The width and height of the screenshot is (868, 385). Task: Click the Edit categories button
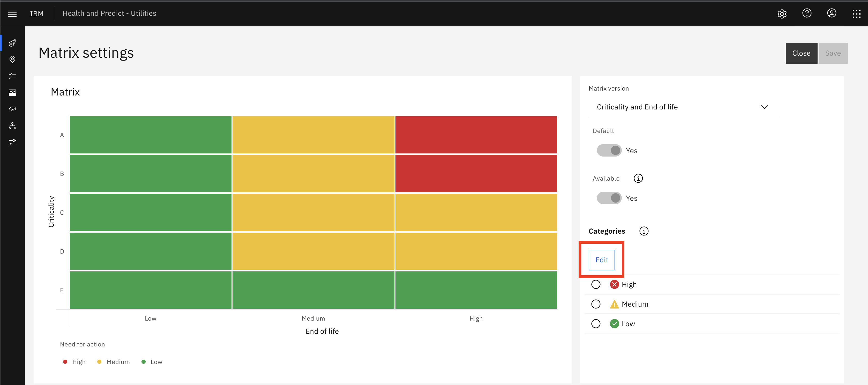pos(601,260)
